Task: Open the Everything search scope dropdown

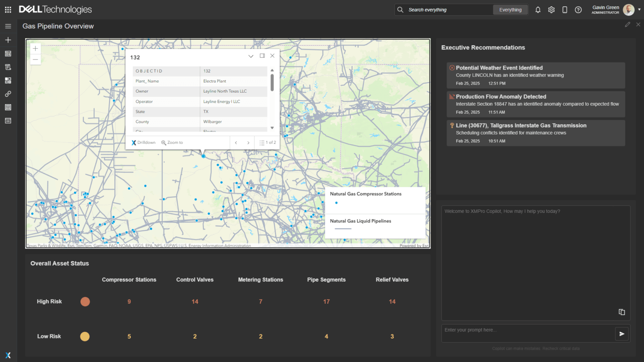Action: 510,10
